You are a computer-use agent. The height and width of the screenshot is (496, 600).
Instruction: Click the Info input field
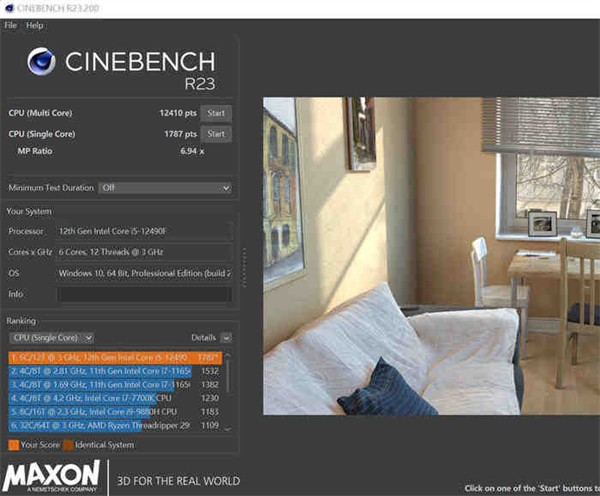click(x=145, y=294)
